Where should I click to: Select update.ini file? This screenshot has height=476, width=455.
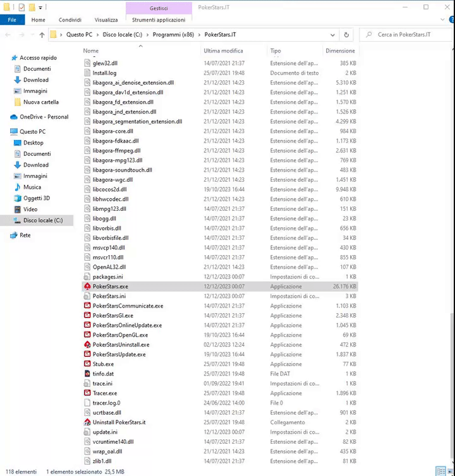[x=105, y=432]
